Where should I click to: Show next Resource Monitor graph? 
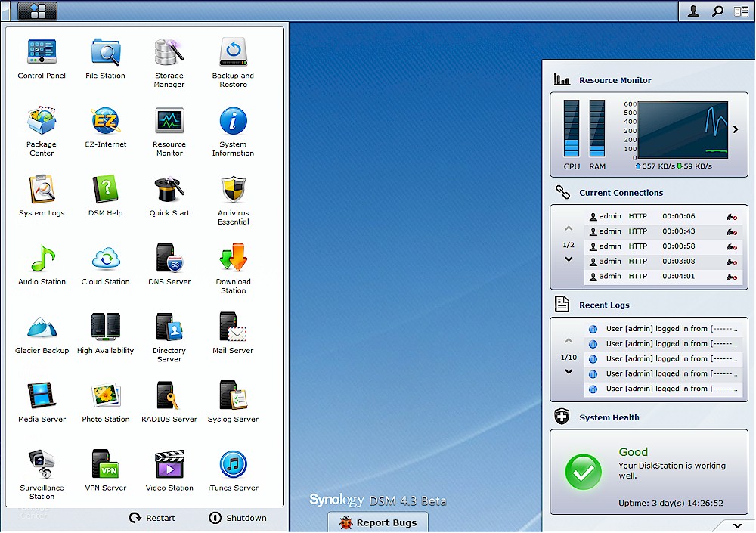tap(736, 129)
